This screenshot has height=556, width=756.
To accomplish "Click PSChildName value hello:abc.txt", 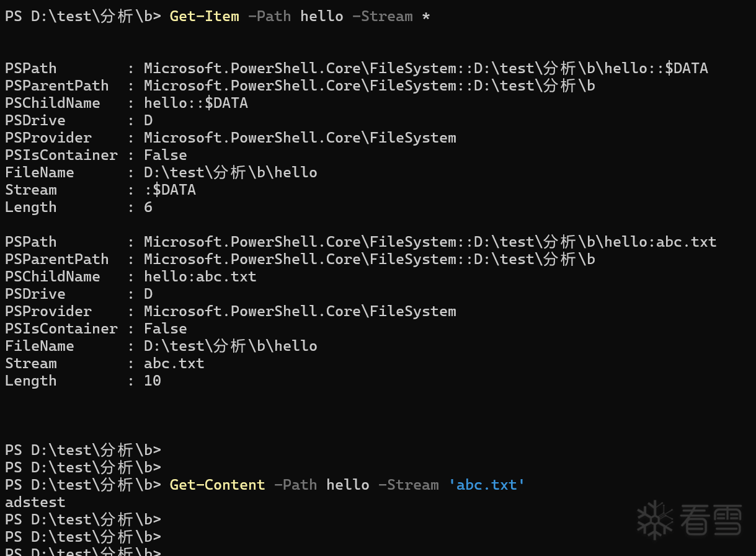I will point(200,276).
